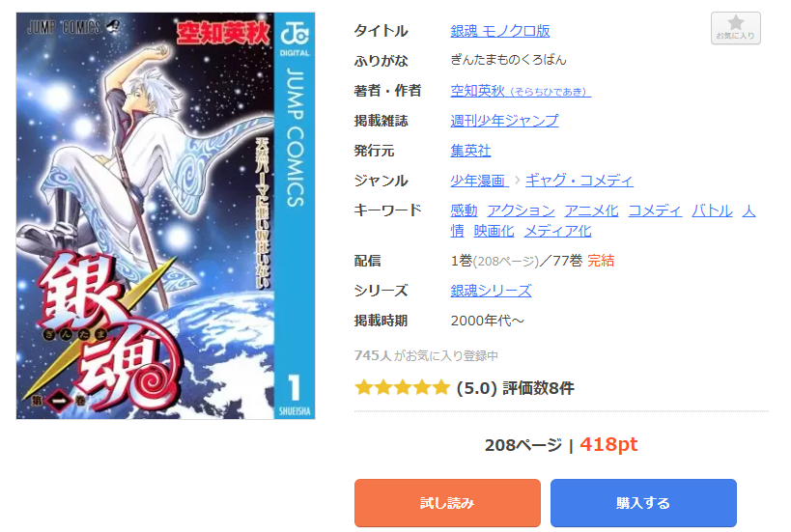Click the 評価数8件 review count

tap(538, 388)
